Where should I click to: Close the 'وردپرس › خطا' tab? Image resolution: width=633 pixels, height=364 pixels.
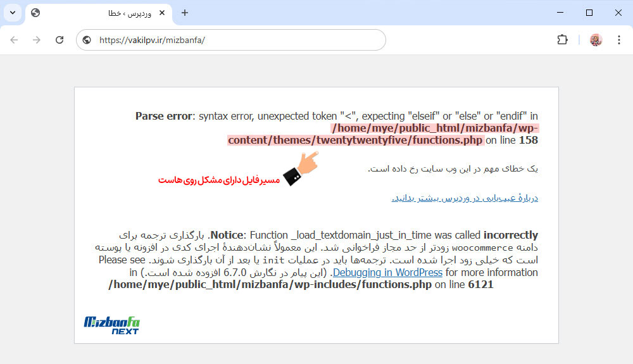click(162, 13)
